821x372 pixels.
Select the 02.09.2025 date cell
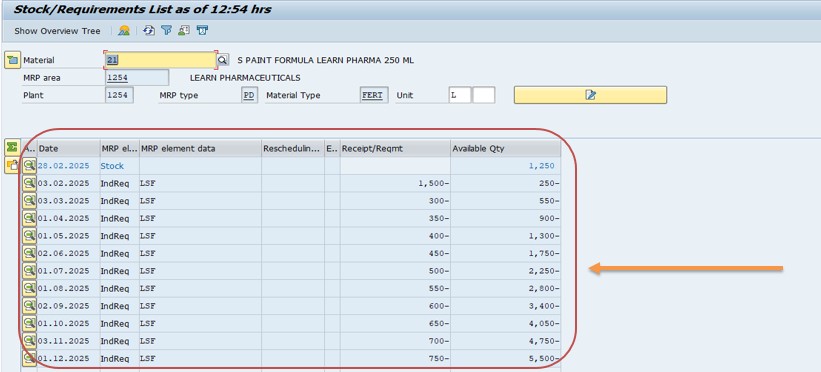coord(68,306)
